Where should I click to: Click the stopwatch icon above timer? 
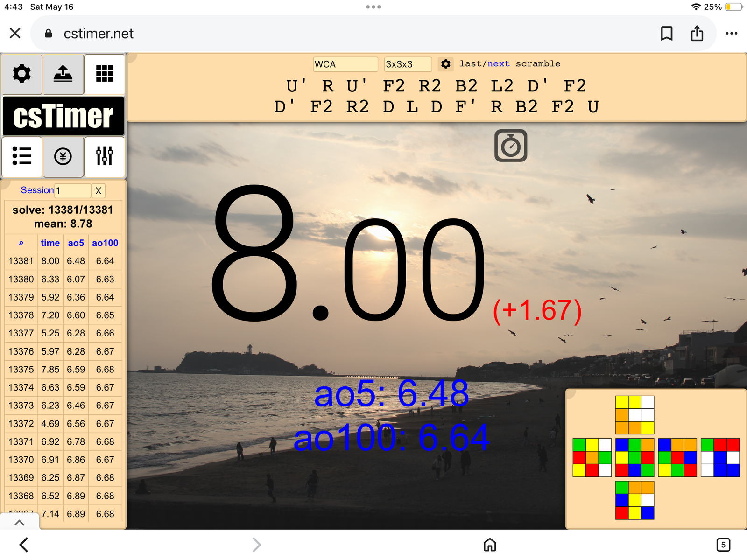pos(511,146)
